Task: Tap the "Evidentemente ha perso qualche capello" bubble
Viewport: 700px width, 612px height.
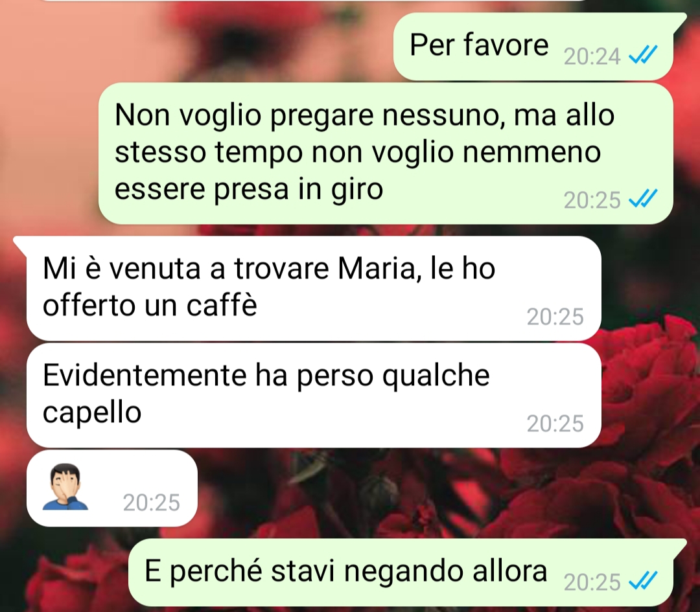Action: pos(314,395)
